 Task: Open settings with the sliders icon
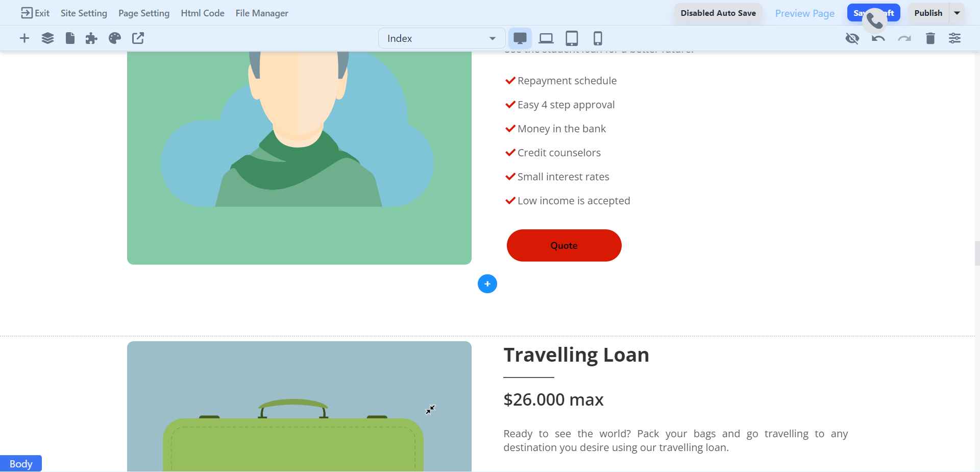click(x=955, y=38)
